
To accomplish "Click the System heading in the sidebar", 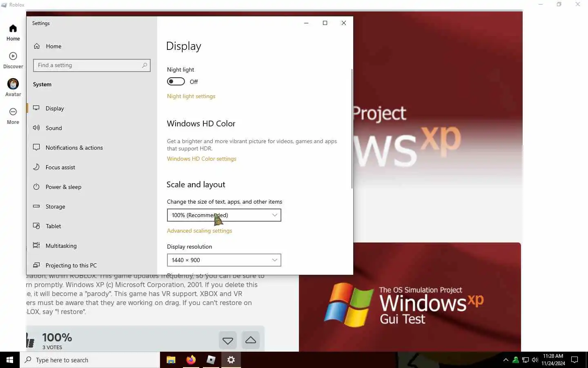I will 42,84.
